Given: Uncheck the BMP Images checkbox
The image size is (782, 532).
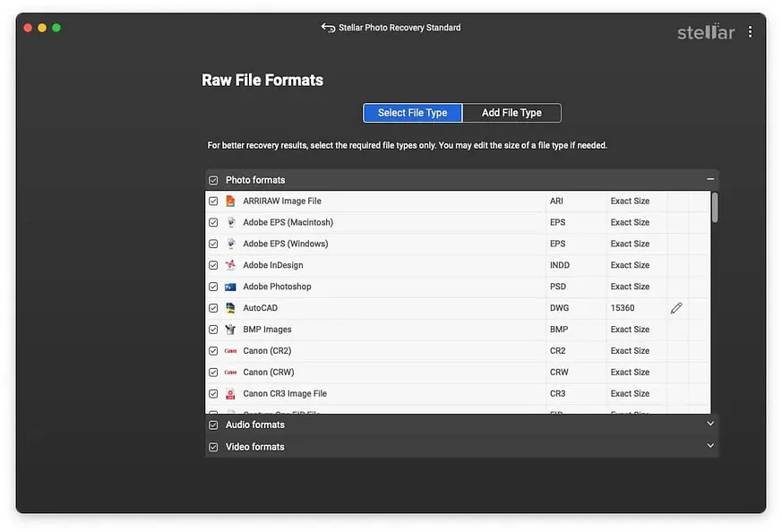Looking at the screenshot, I should [x=213, y=330].
